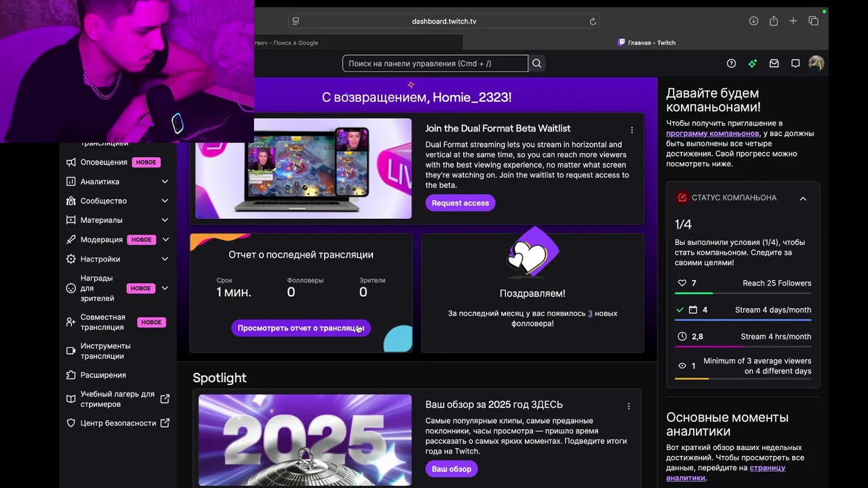Expand the Сообщество section chevron
868x488 pixels.
coord(165,201)
